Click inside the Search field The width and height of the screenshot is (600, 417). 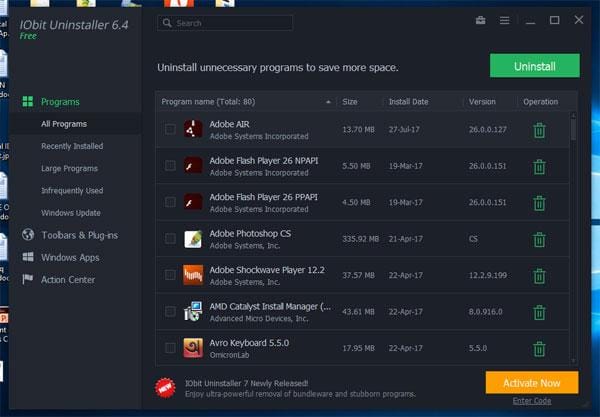point(225,23)
